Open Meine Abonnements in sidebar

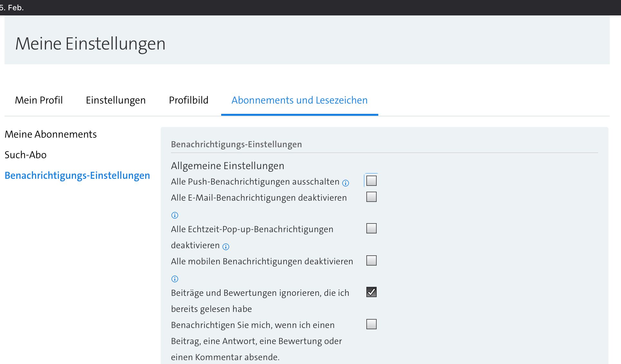pyautogui.click(x=51, y=134)
